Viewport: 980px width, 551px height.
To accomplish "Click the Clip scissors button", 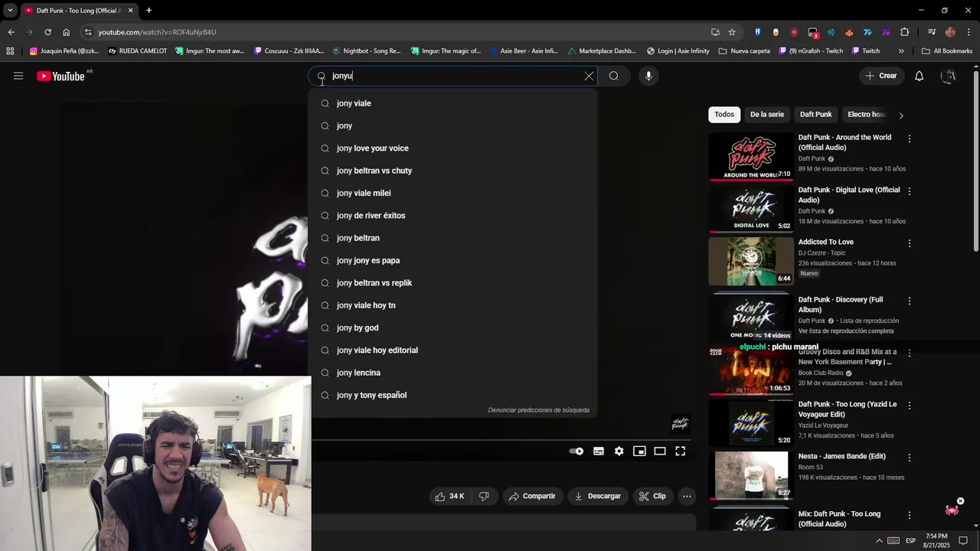I will 653,497.
